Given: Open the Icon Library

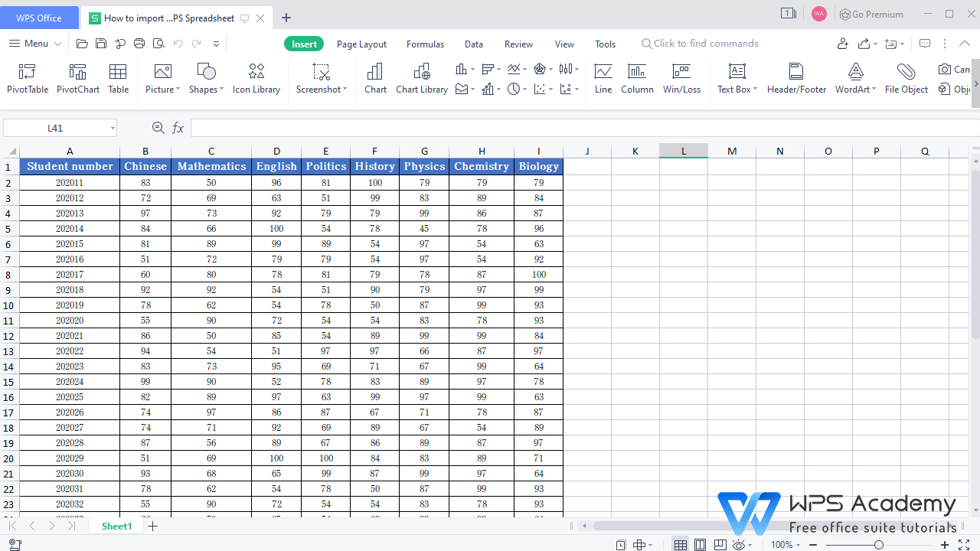Looking at the screenshot, I should tap(256, 77).
